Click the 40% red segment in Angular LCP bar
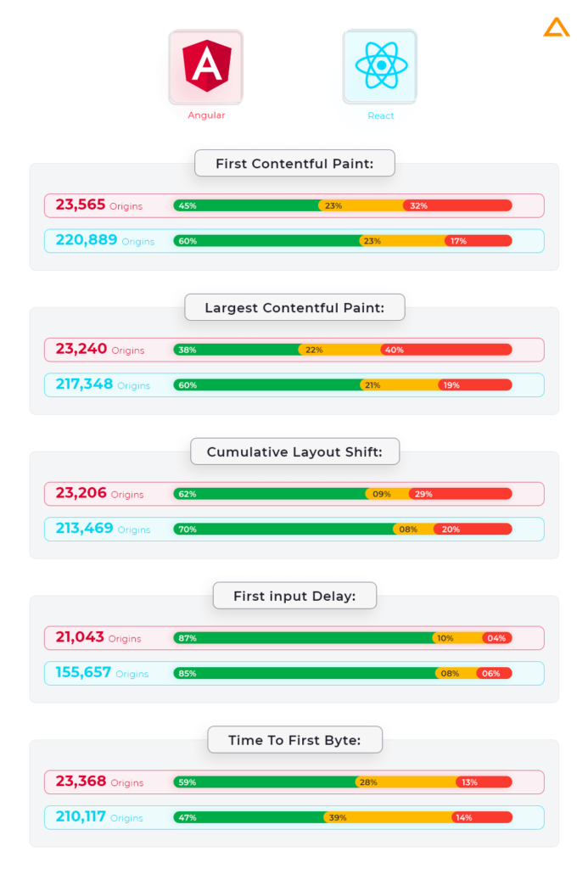The height and width of the screenshot is (869, 588). pos(446,350)
